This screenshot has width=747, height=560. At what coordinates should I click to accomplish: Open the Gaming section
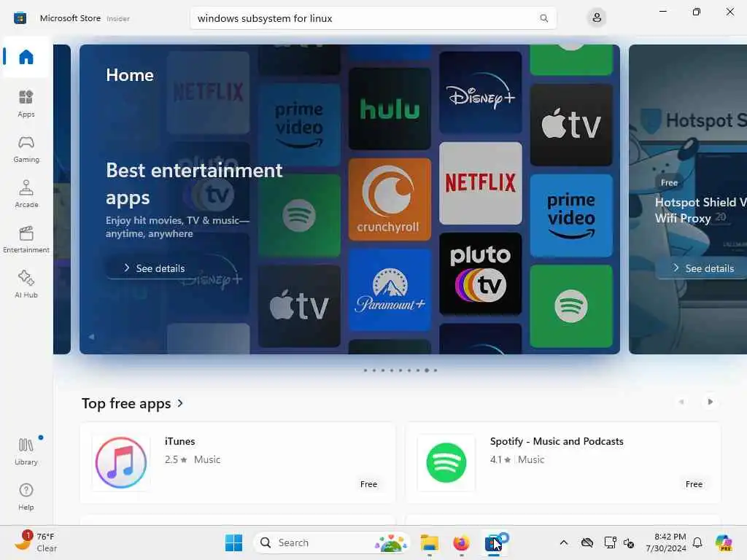(x=26, y=149)
